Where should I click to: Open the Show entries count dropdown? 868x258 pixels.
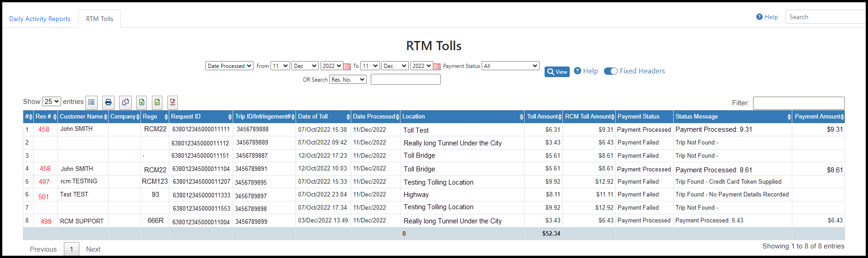pyautogui.click(x=52, y=102)
